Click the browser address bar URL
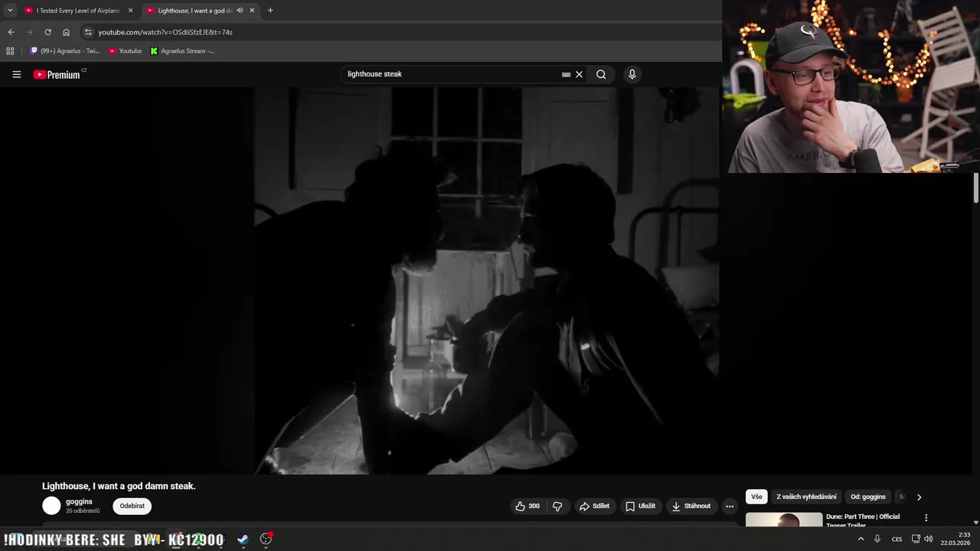The width and height of the screenshot is (980, 551). point(165,32)
